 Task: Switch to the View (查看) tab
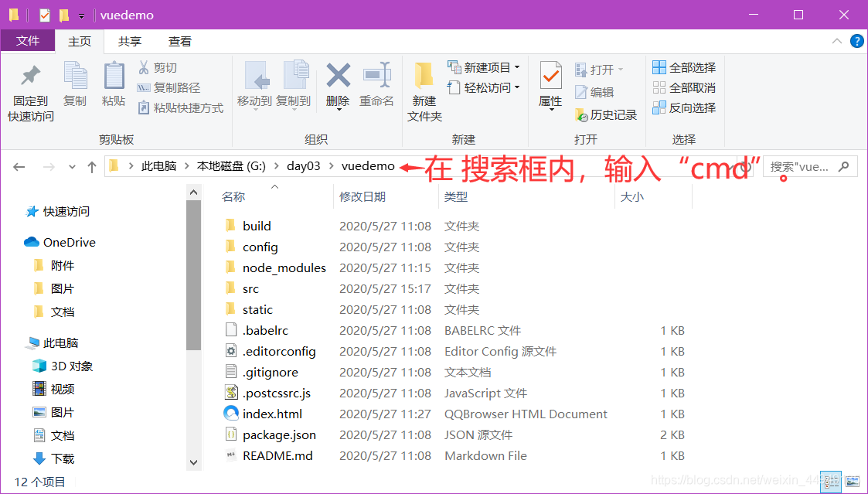180,42
